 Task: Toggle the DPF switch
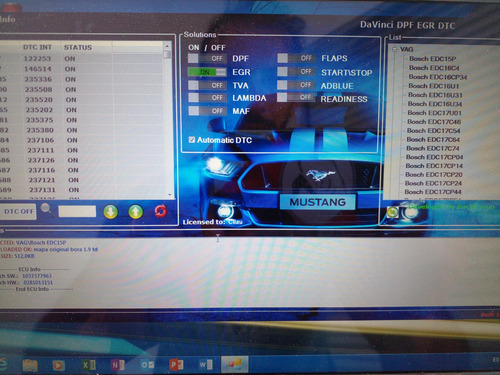click(207, 58)
